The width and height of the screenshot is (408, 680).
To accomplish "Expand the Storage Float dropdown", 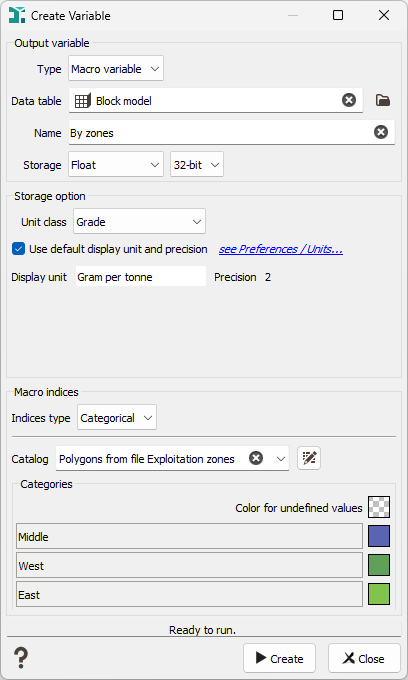I will point(116,165).
